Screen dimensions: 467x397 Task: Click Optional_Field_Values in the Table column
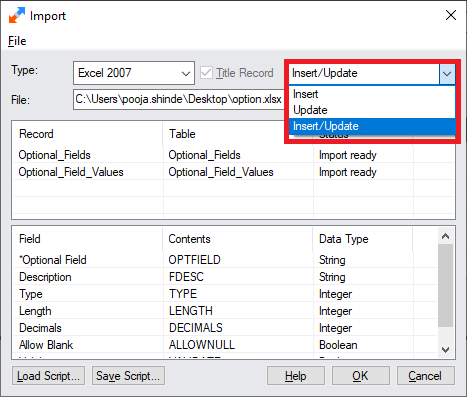[221, 172]
